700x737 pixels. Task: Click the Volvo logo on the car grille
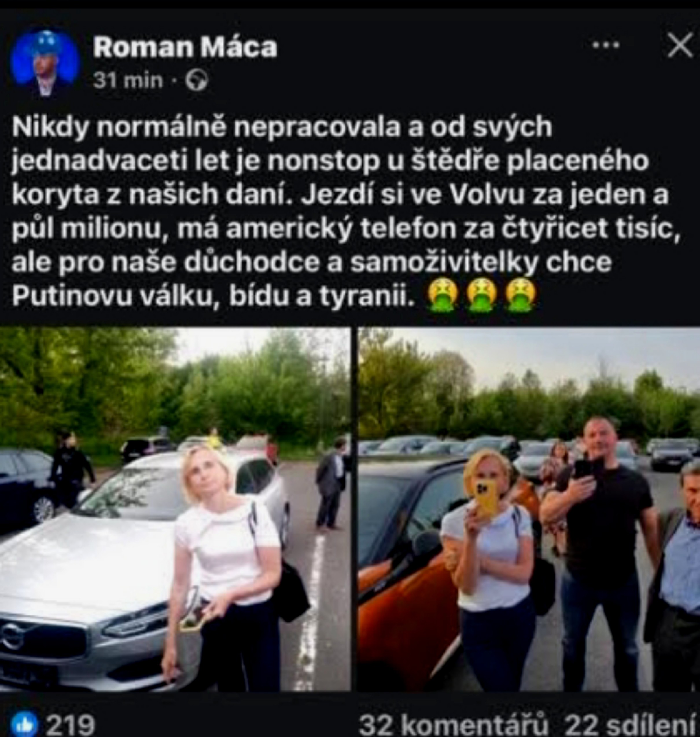pyautogui.click(x=11, y=636)
